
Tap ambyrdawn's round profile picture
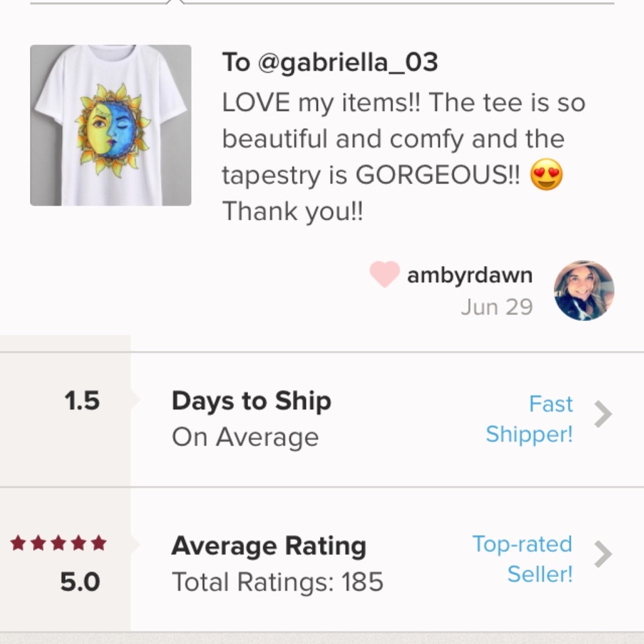[583, 290]
